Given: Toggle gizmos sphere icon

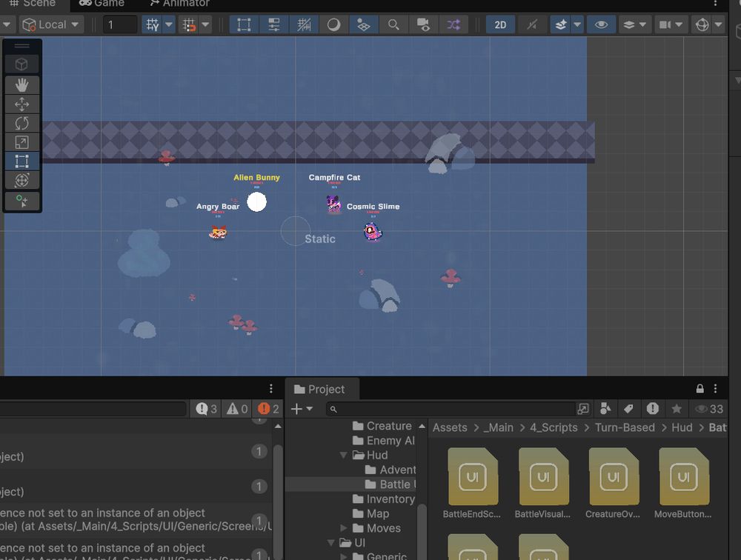Looking at the screenshot, I should tap(702, 24).
